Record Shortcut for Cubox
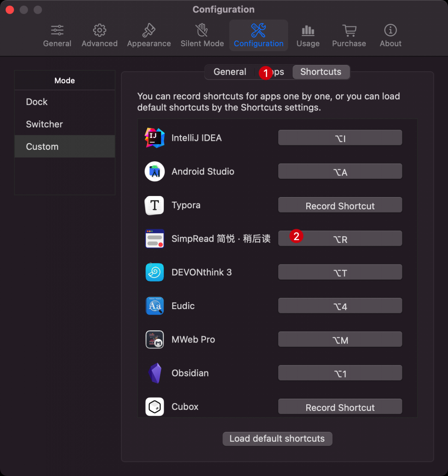The height and width of the screenshot is (476, 448). 340,407
